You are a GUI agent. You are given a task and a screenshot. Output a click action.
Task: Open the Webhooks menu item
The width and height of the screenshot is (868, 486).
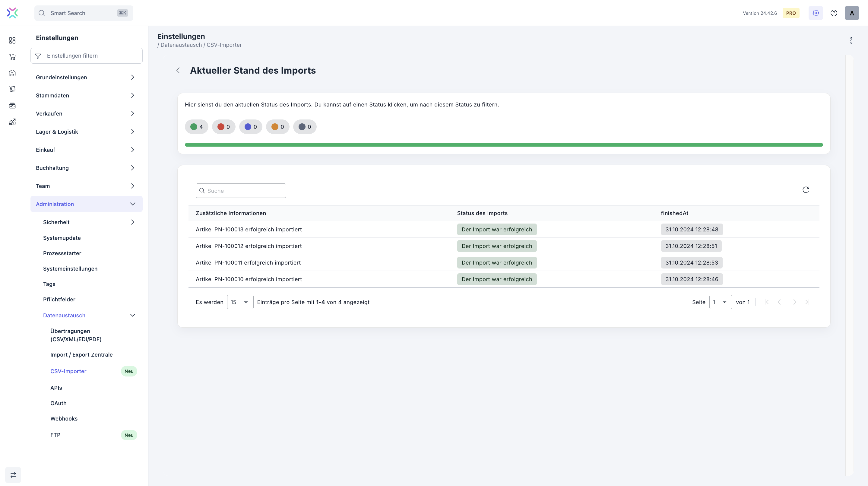pos(64,419)
